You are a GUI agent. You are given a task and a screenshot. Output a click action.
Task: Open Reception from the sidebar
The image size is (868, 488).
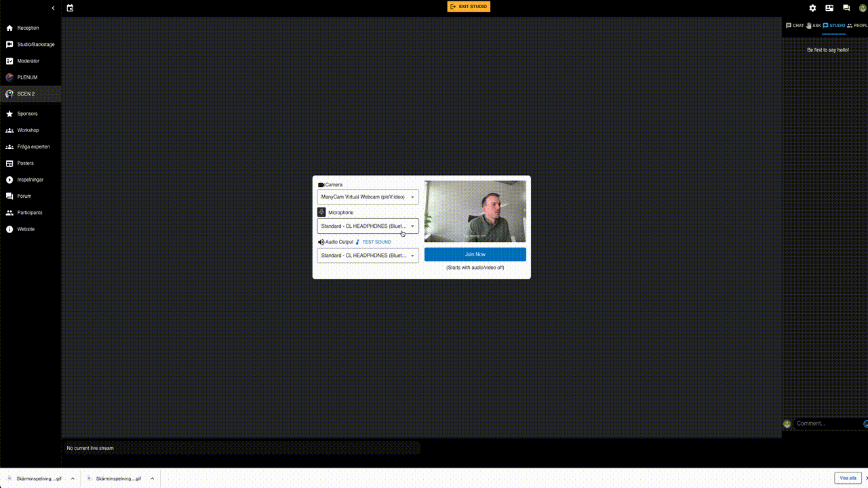(31, 28)
